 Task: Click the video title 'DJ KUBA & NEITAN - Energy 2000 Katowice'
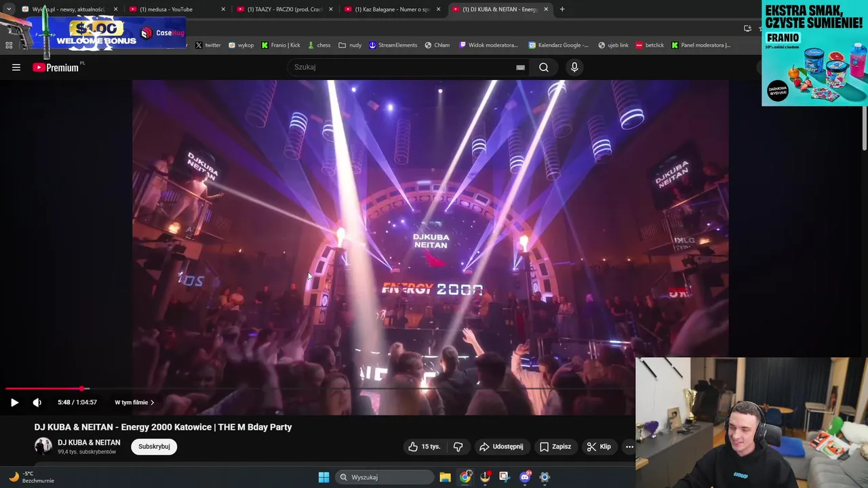click(163, 427)
